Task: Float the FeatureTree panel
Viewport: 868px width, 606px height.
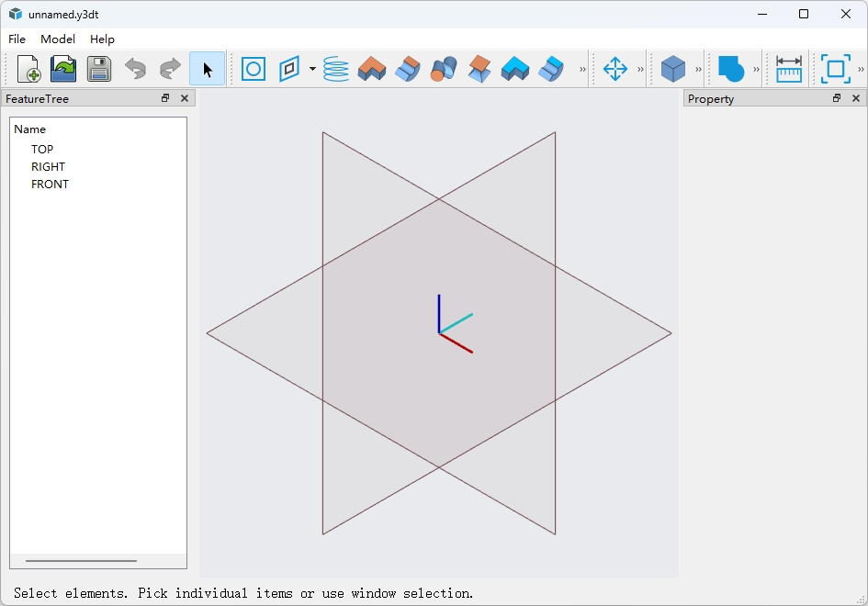Action: point(165,98)
